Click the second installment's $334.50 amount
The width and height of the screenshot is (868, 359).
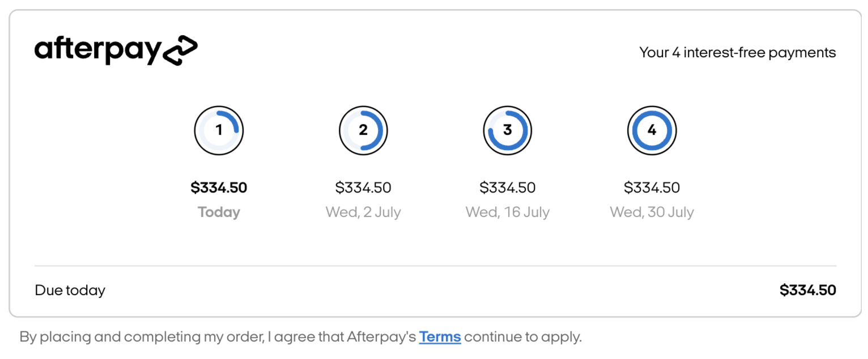click(363, 187)
